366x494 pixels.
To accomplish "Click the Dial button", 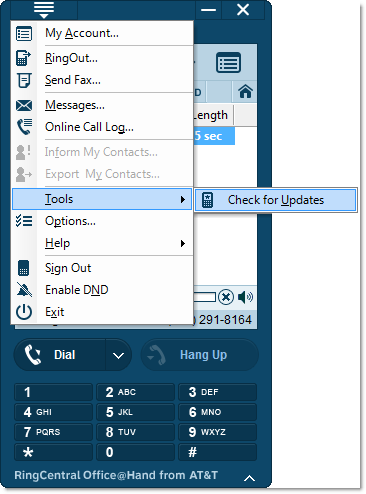I will pyautogui.click(x=60, y=355).
